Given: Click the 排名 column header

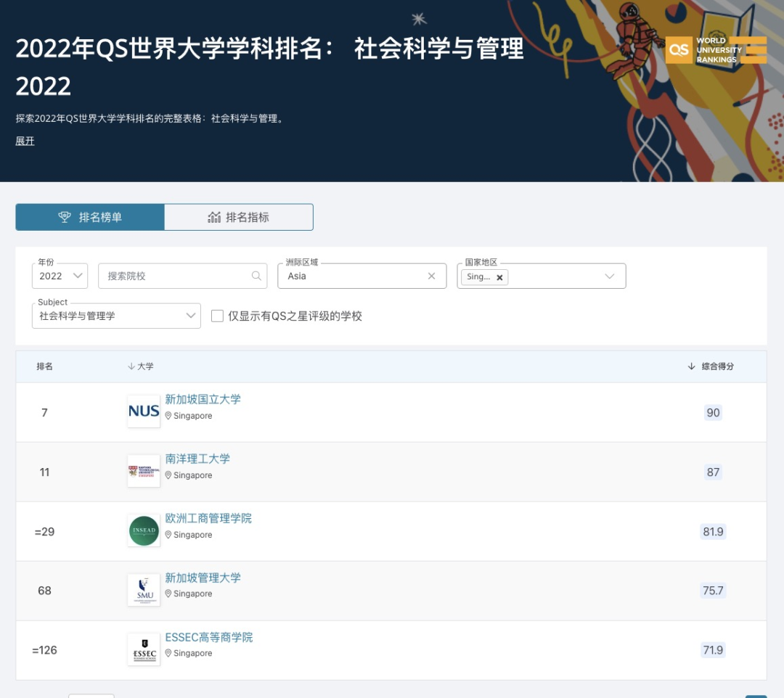Looking at the screenshot, I should [x=44, y=366].
